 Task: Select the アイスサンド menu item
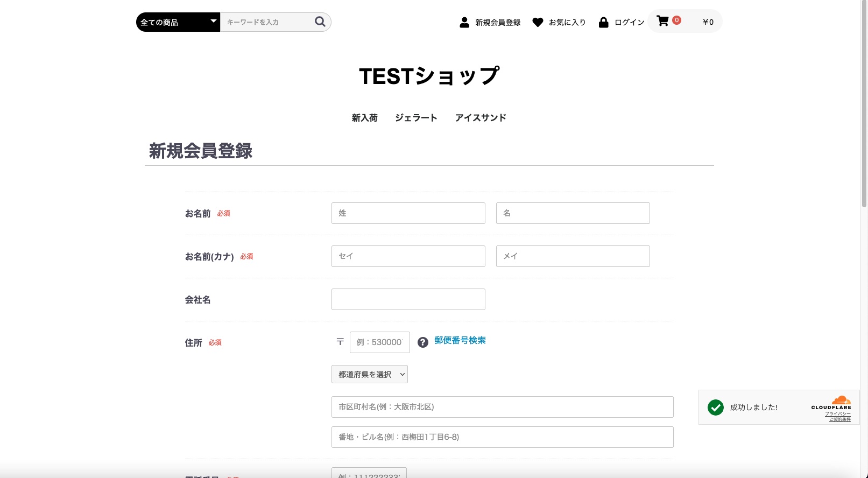[x=481, y=118]
